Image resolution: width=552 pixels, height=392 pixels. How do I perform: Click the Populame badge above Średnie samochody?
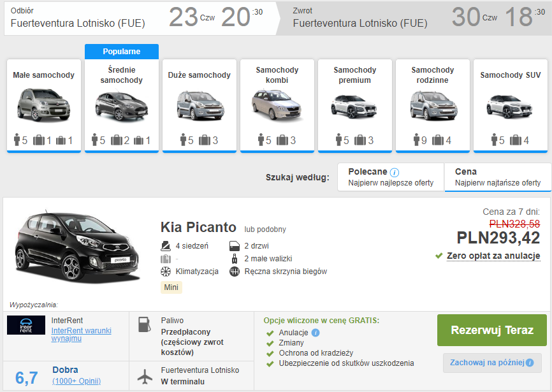[122, 52]
